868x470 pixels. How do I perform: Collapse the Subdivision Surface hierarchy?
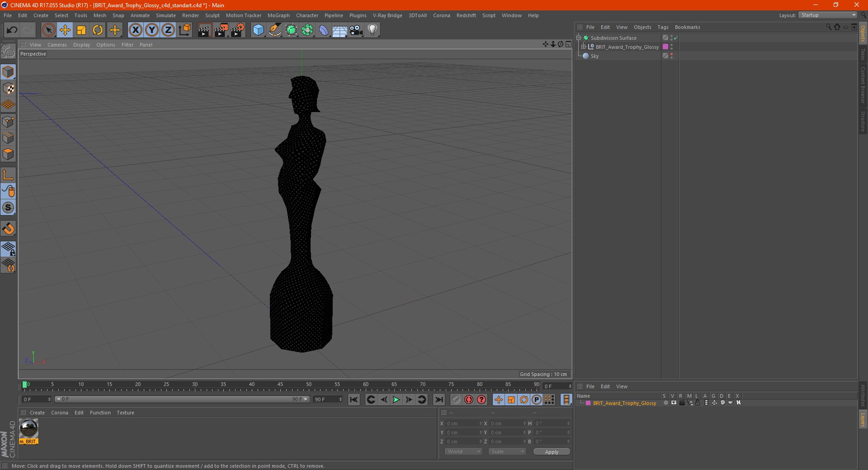coord(578,38)
